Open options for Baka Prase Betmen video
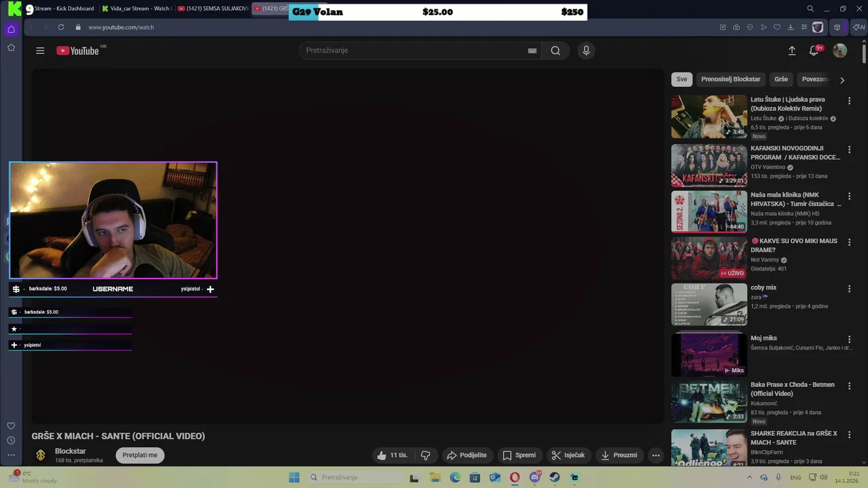 click(849, 386)
